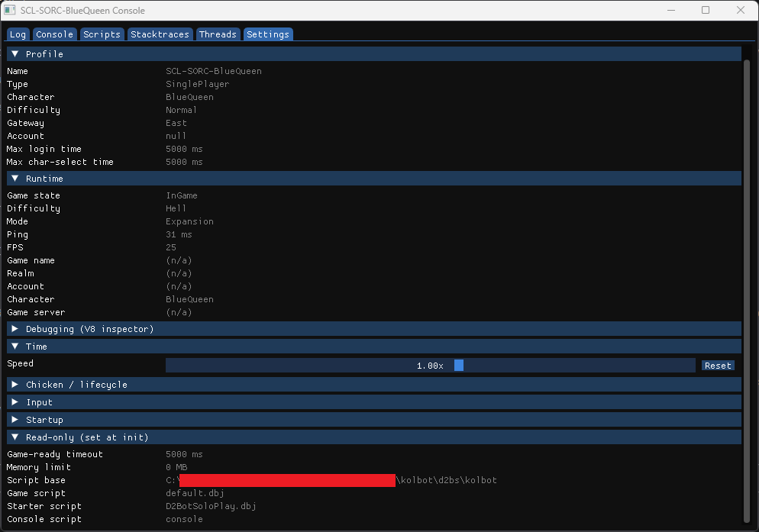Click the Speed slider handle
Image resolution: width=759 pixels, height=532 pixels.
[459, 365]
